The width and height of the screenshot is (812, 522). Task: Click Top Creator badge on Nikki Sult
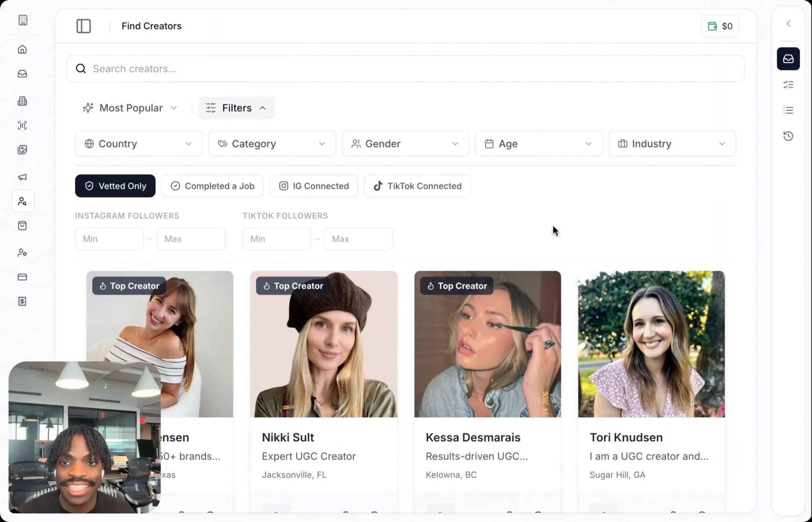(293, 286)
